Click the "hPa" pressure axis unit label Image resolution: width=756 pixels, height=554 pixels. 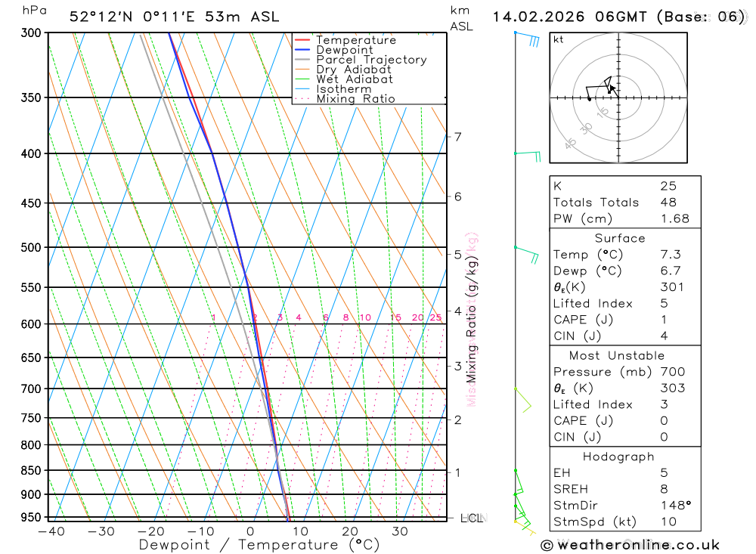click(x=35, y=11)
